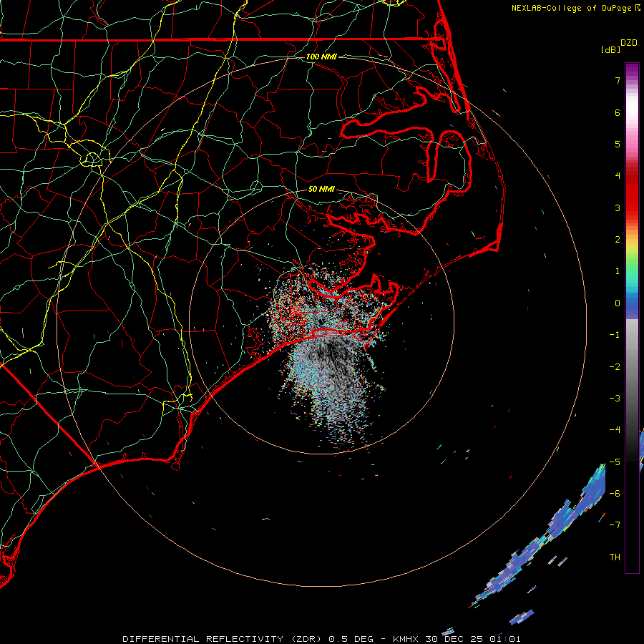644x644 pixels.
Task: Click the -4 value on the color scale
Action: point(615,430)
